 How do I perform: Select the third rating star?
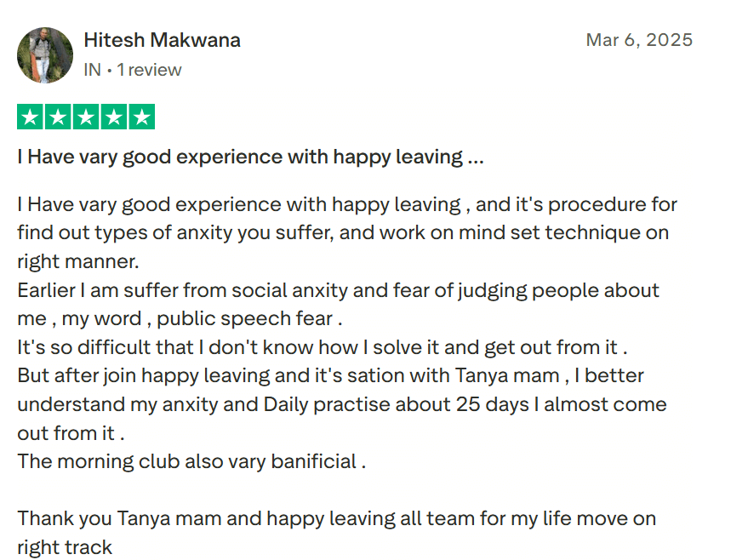pos(86,117)
